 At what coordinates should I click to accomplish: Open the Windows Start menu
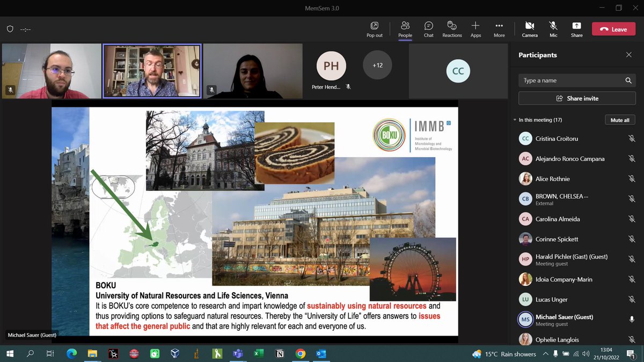(11, 353)
